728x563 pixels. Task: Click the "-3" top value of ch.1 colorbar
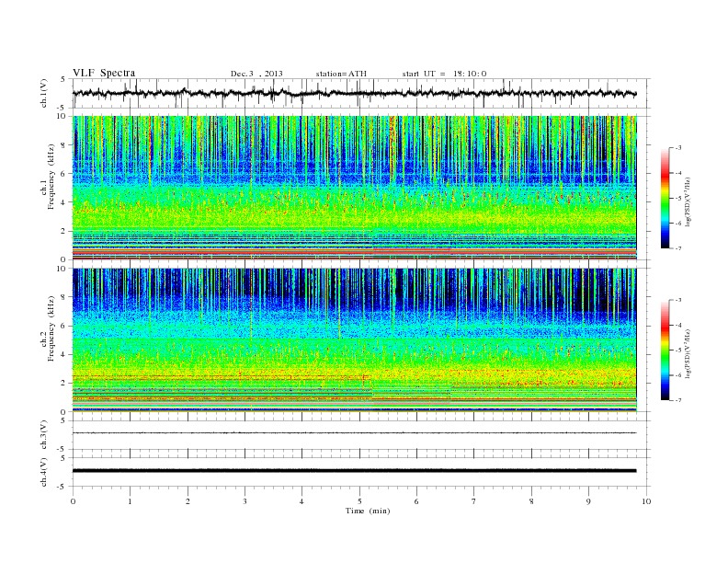pos(677,148)
